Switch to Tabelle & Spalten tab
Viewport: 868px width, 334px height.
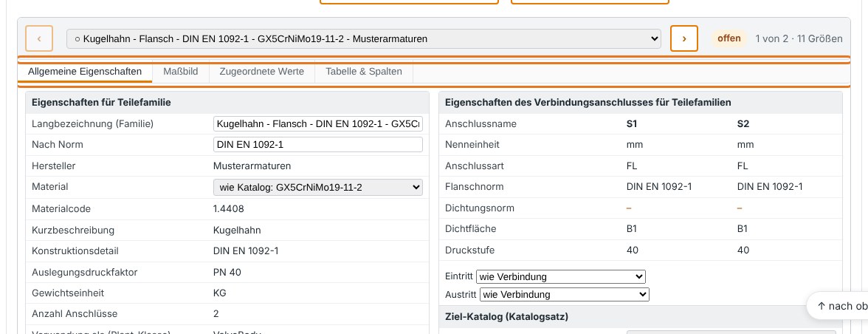point(364,72)
